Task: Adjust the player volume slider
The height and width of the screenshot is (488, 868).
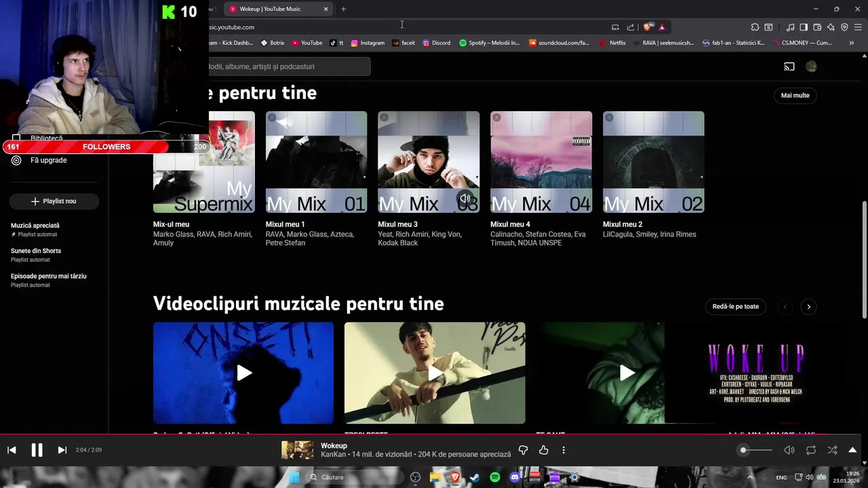Action: 756,450
